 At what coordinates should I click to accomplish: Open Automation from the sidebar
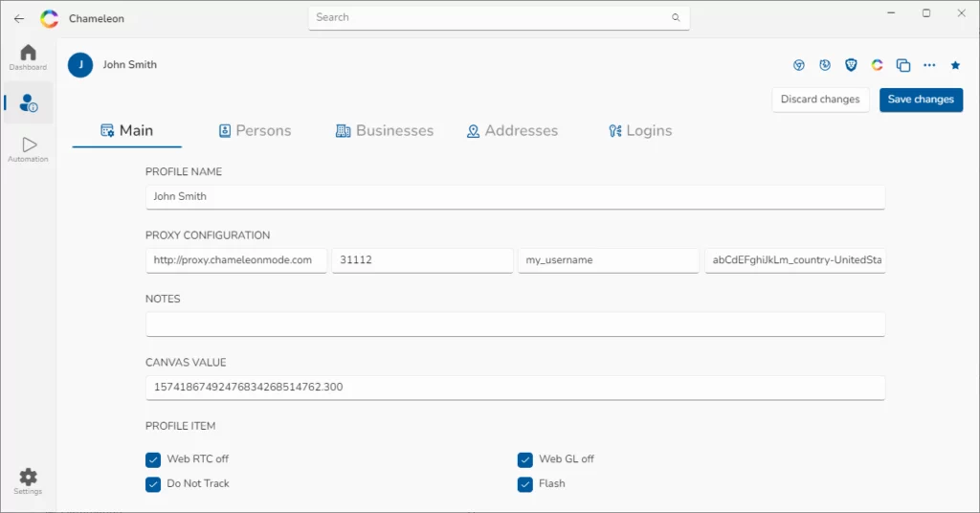tap(28, 150)
